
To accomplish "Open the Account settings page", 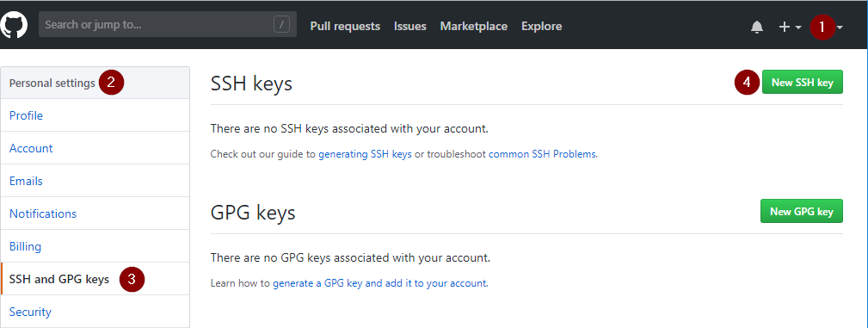I will point(95,148).
